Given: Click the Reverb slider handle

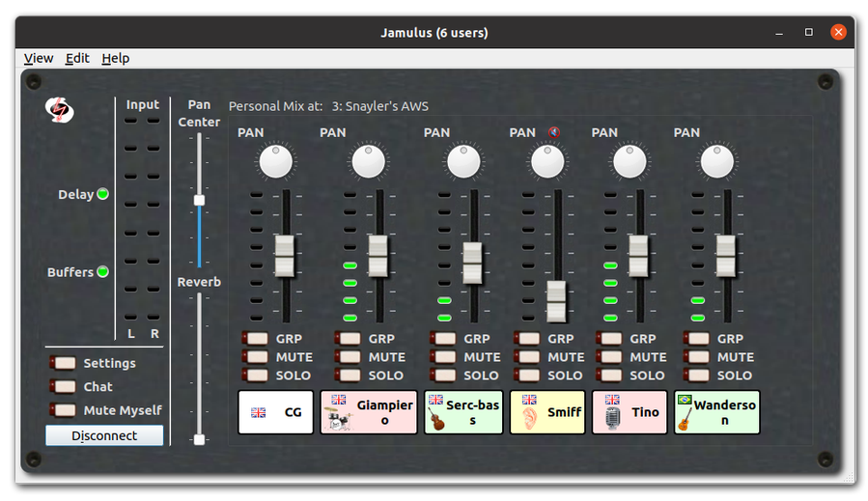Looking at the screenshot, I should (x=199, y=439).
